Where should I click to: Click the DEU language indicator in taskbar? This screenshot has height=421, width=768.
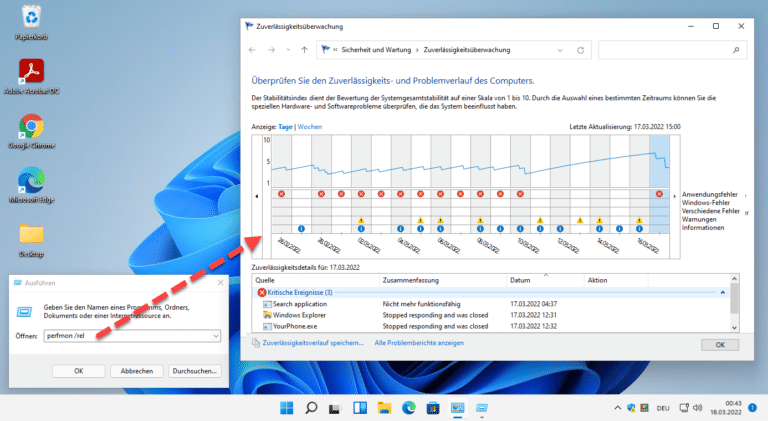[663, 408]
